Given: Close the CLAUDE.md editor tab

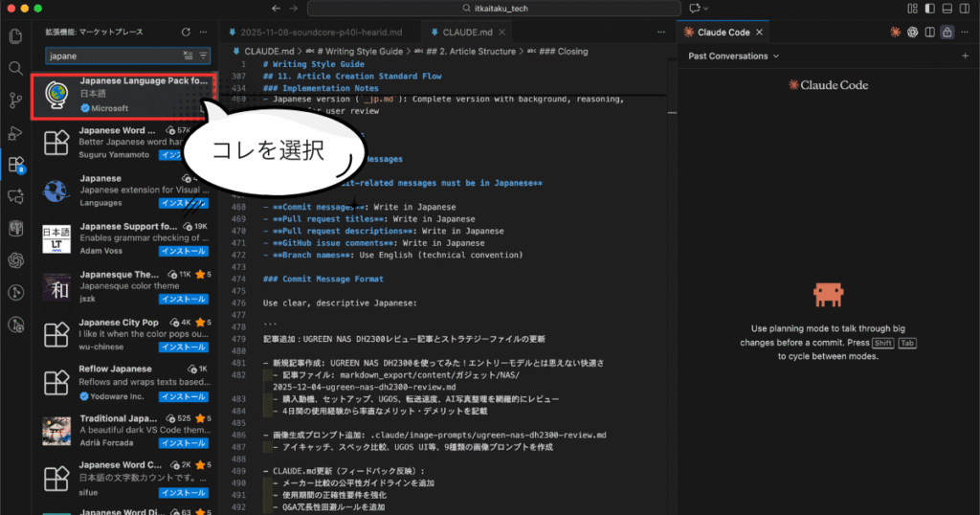Looking at the screenshot, I should point(501,32).
